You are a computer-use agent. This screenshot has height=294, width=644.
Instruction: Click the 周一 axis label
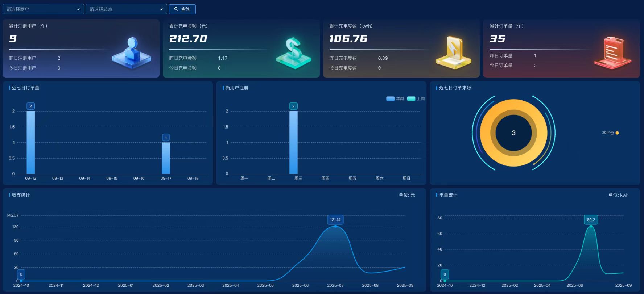click(x=244, y=178)
